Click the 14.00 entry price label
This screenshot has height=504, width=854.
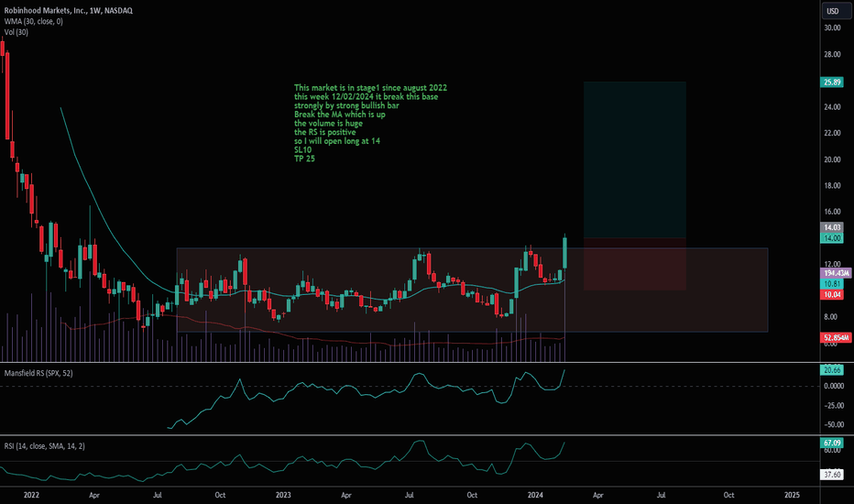(832, 238)
